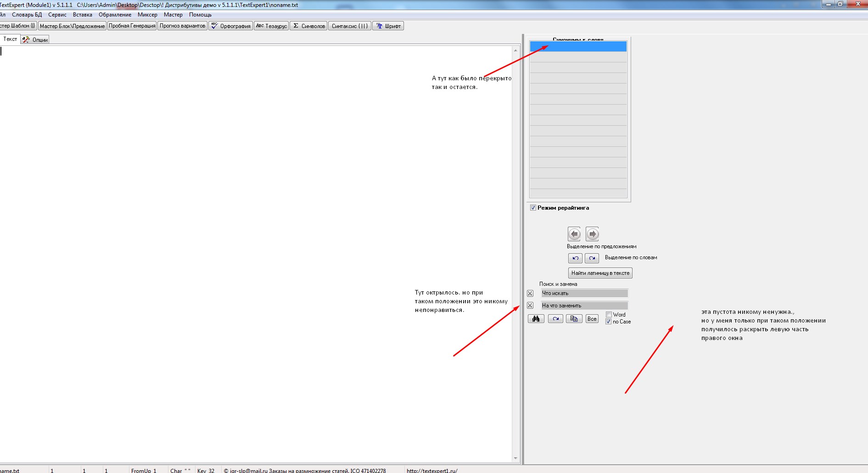This screenshot has width=868, height=473.
Task: Open the Обрамление menu
Action: click(115, 15)
